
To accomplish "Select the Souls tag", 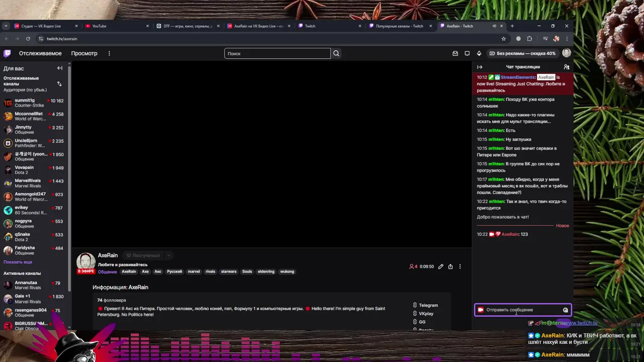I will (247, 271).
